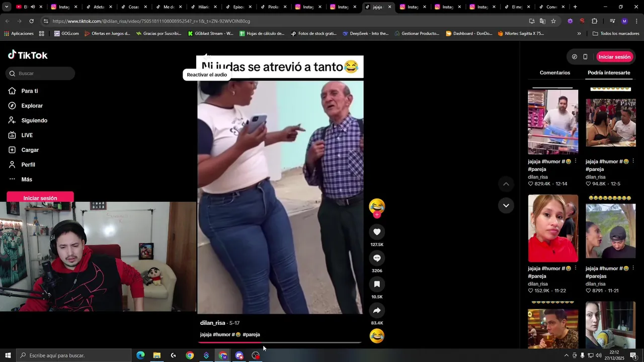The image size is (644, 362).
Task: Open options menu for the 829.4K video card
Action: (x=576, y=161)
